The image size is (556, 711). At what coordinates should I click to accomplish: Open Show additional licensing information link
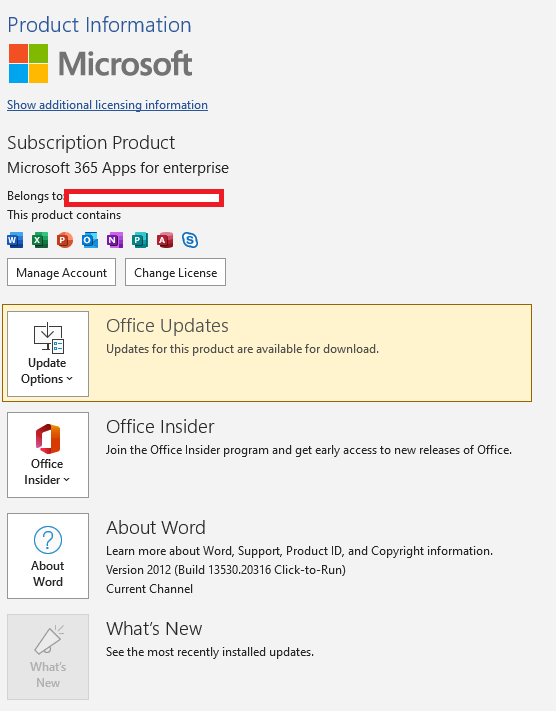(107, 105)
